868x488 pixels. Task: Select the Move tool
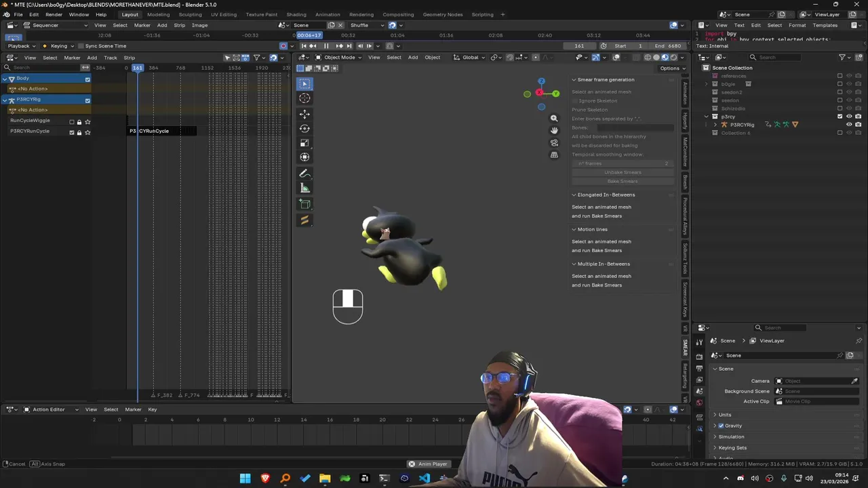point(304,114)
